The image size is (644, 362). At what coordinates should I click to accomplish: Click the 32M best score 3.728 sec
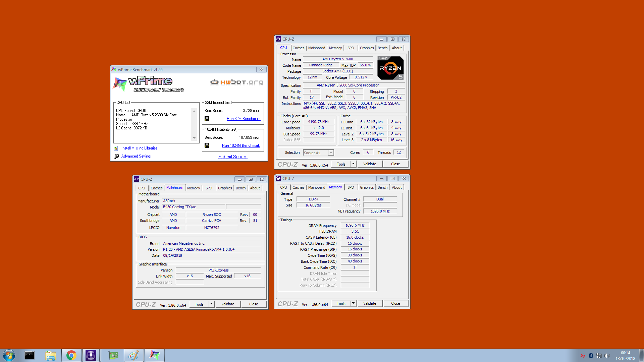coord(251,111)
